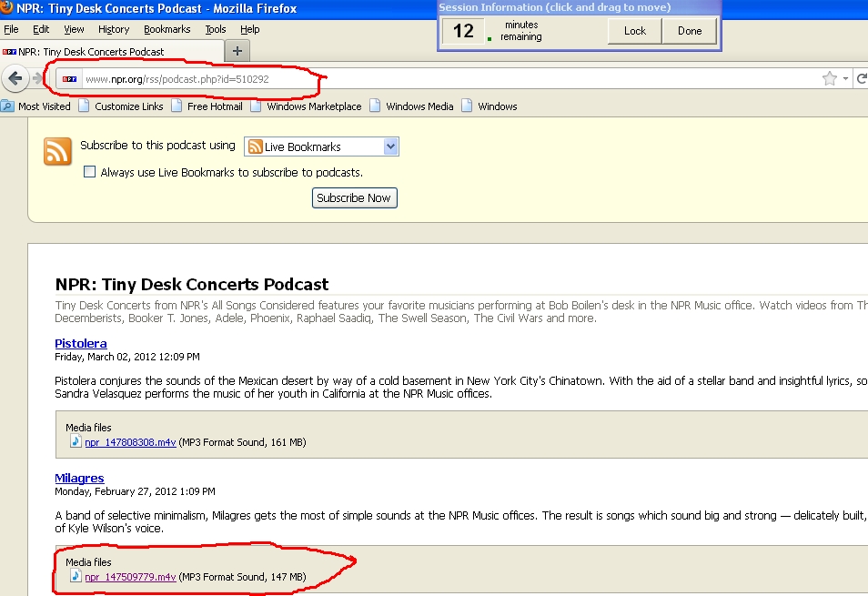Click the Forward arrow button

[37, 78]
